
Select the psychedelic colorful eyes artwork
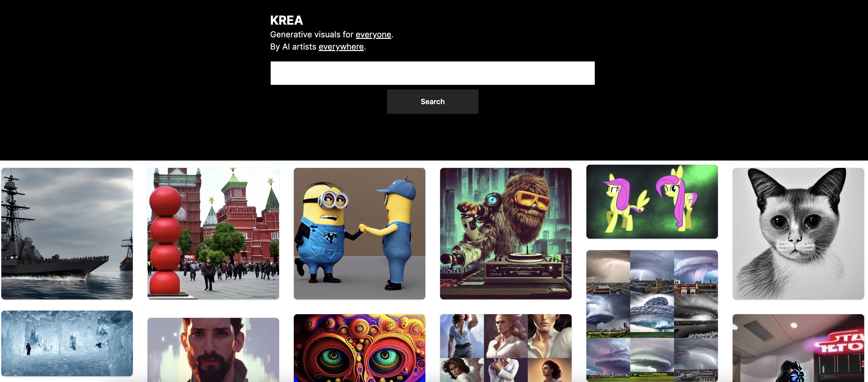[x=360, y=348]
